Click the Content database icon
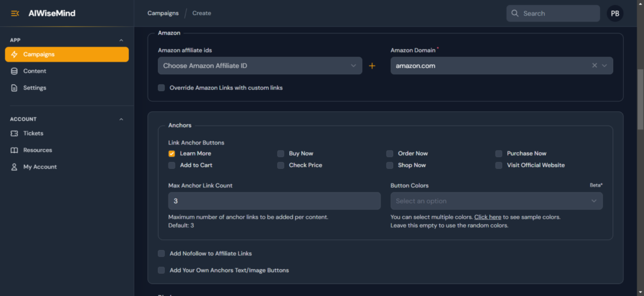 pyautogui.click(x=14, y=71)
